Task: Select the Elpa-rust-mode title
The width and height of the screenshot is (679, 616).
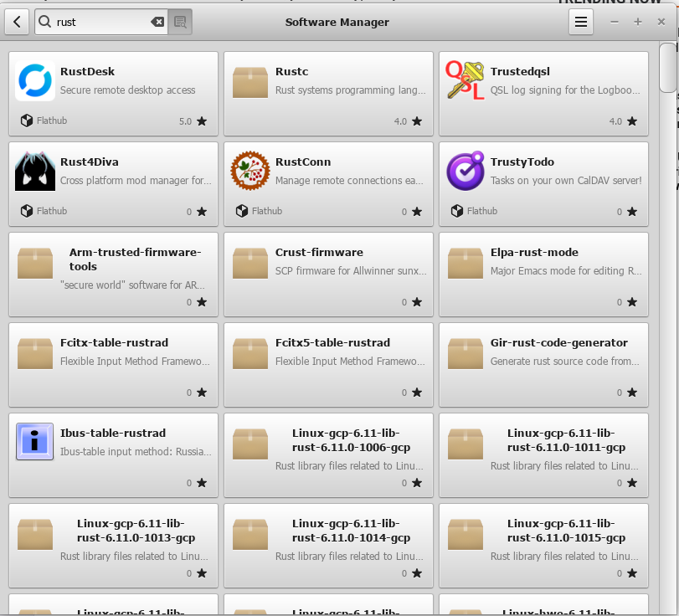Action: pos(534,253)
